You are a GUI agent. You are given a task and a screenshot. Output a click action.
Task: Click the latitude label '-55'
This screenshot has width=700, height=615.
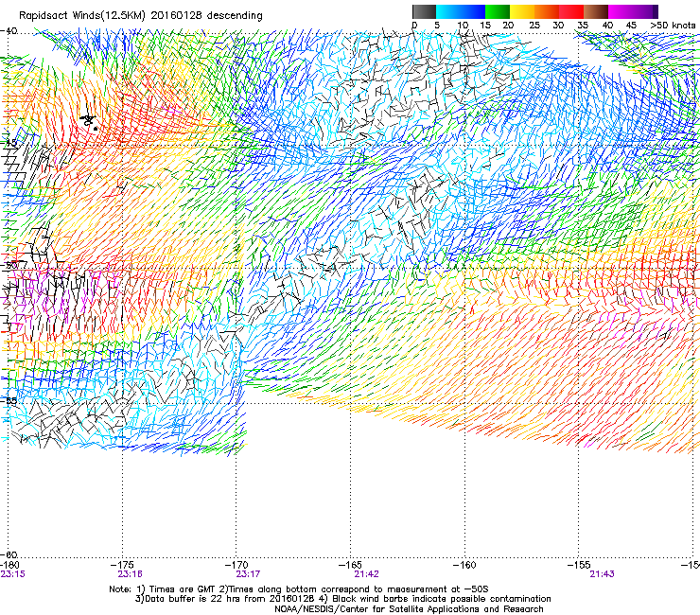9,400
